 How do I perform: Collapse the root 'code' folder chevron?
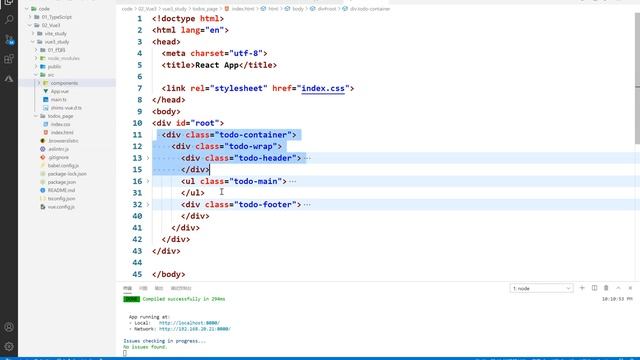tap(27, 9)
